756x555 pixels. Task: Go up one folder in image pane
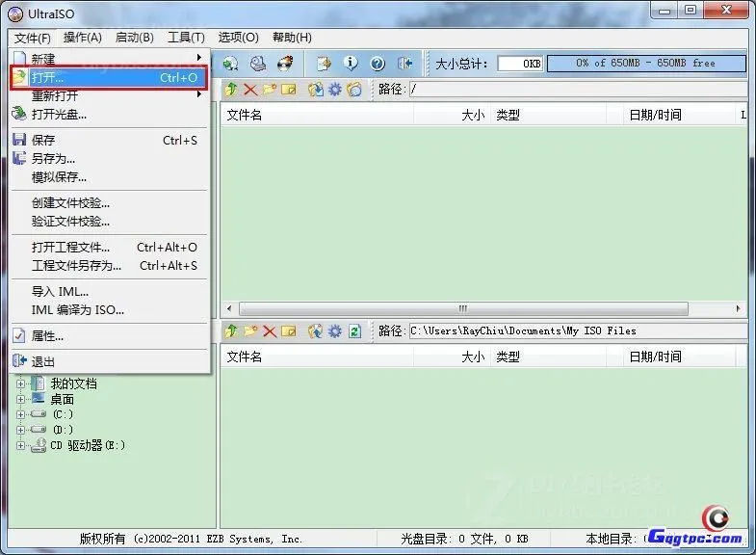231,90
